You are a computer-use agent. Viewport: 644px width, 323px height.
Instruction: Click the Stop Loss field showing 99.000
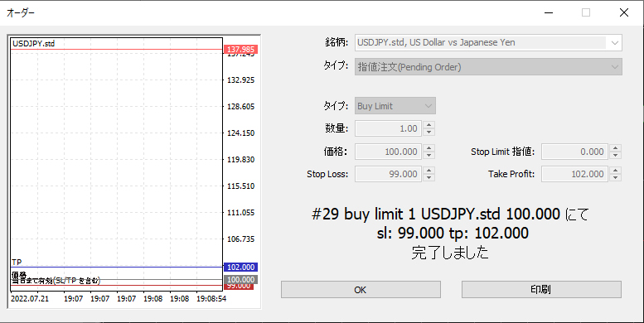389,174
